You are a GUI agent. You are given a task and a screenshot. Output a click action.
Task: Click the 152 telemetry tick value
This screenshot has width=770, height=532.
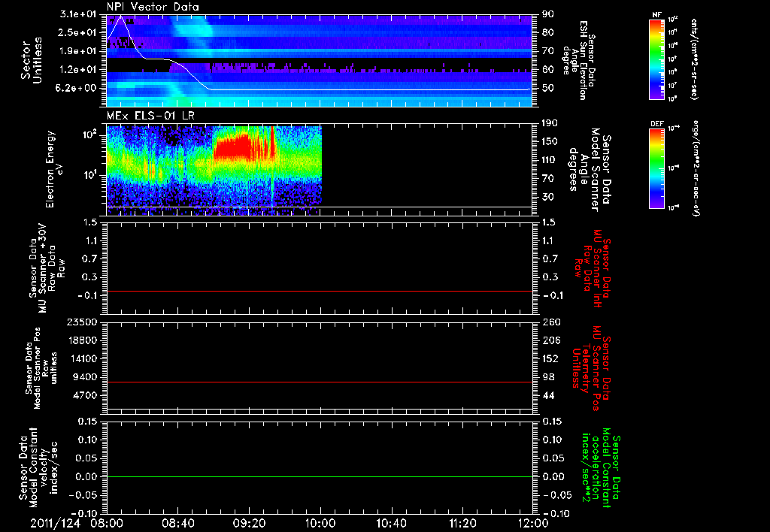tap(550, 358)
